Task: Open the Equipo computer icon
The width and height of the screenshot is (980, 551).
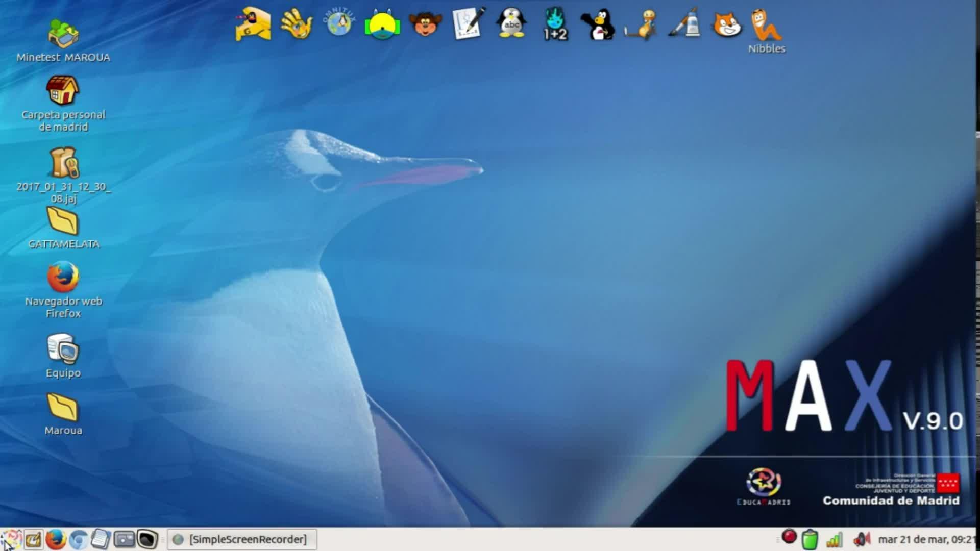Action: (63, 349)
